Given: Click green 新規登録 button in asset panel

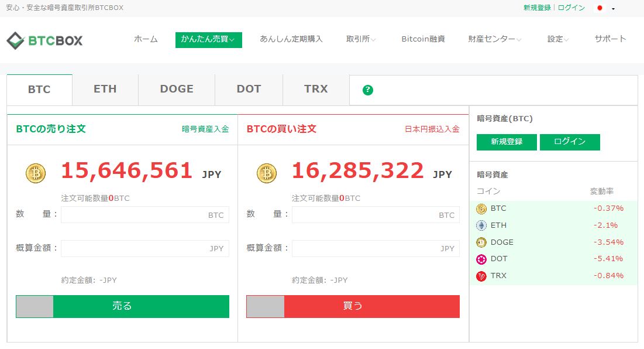Looking at the screenshot, I should point(507,142).
